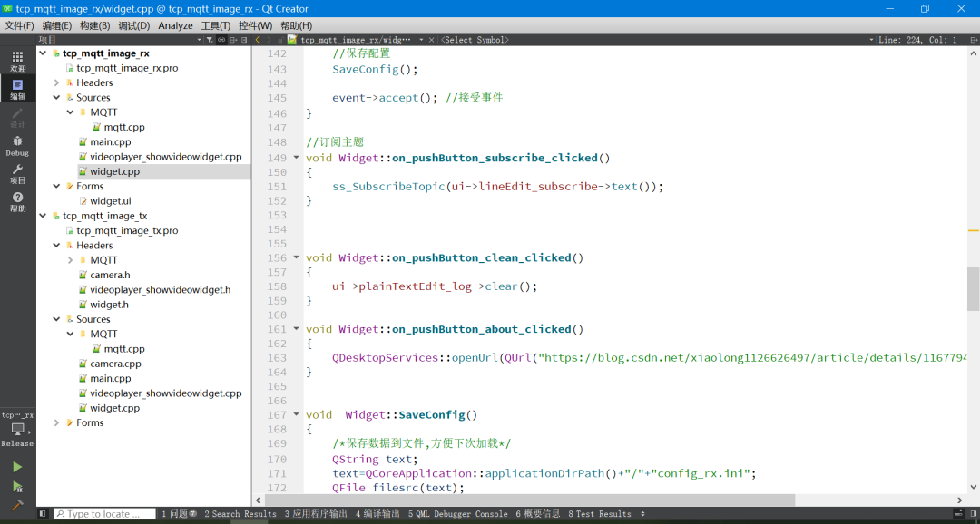Show the 2 Search Results pane
The width and height of the screenshot is (980, 524).
click(x=240, y=514)
